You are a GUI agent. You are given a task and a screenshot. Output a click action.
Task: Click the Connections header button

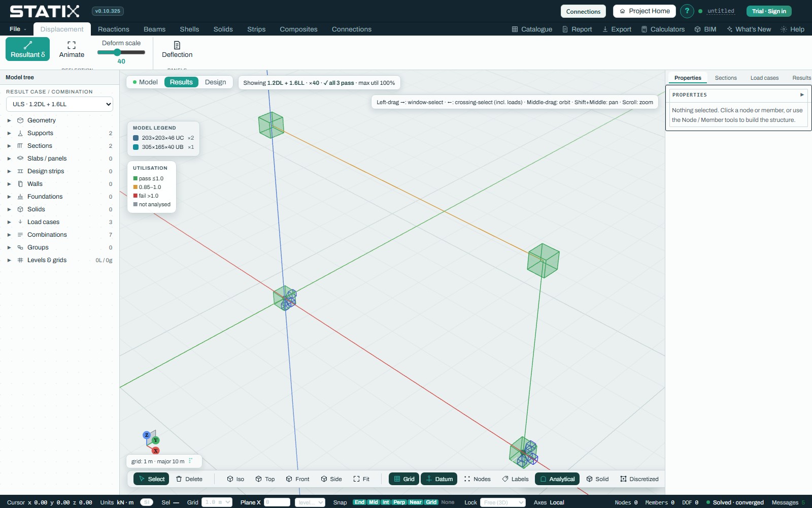(583, 11)
